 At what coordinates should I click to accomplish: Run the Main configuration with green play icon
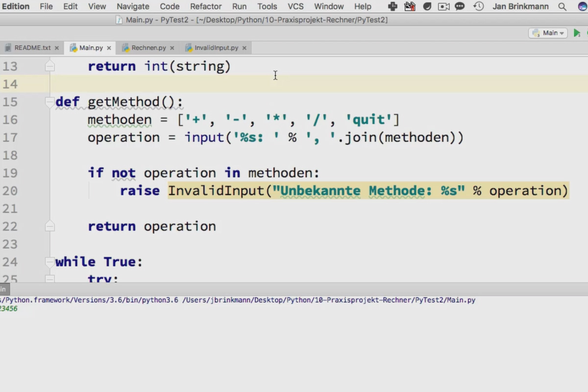[577, 33]
